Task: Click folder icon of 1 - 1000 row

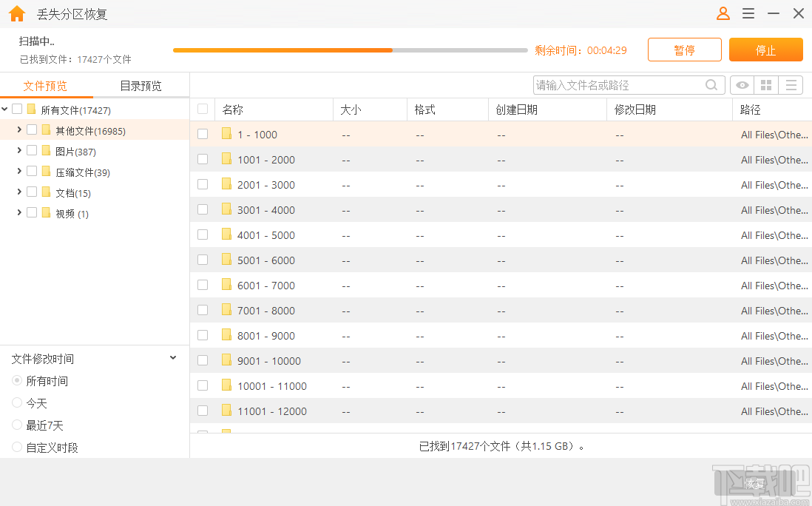Action: click(227, 134)
